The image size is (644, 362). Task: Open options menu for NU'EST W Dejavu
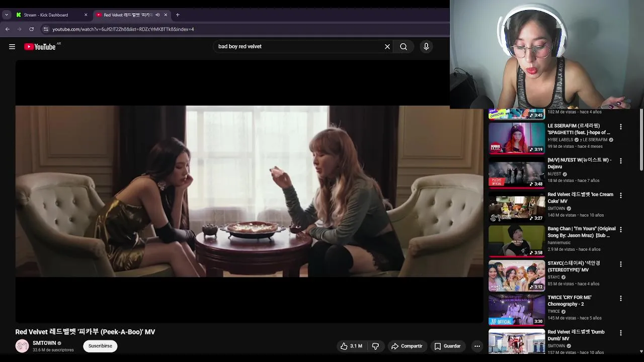[621, 161]
